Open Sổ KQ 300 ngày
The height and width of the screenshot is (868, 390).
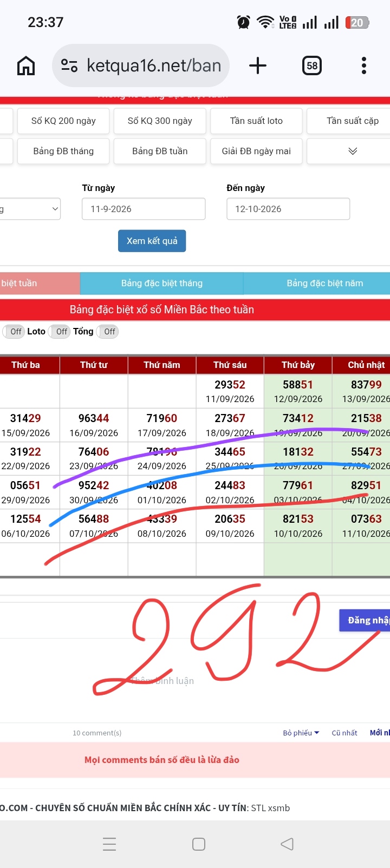(x=160, y=121)
